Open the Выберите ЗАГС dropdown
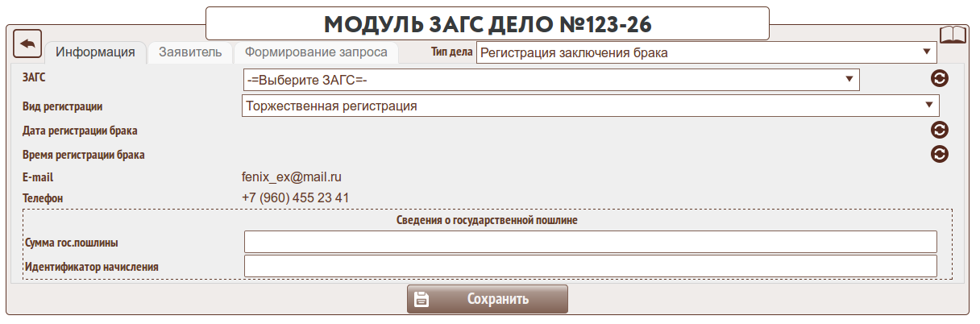This screenshot has width=980, height=324. point(550,80)
